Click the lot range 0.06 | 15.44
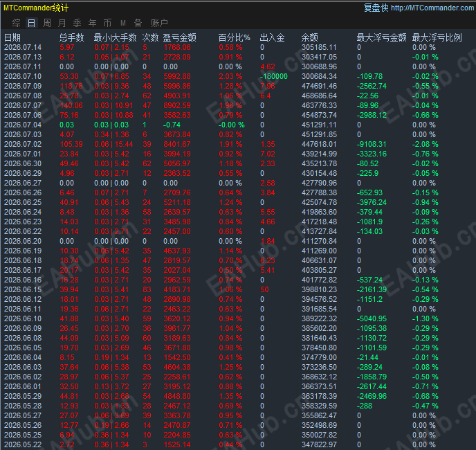 pyautogui.click(x=113, y=144)
